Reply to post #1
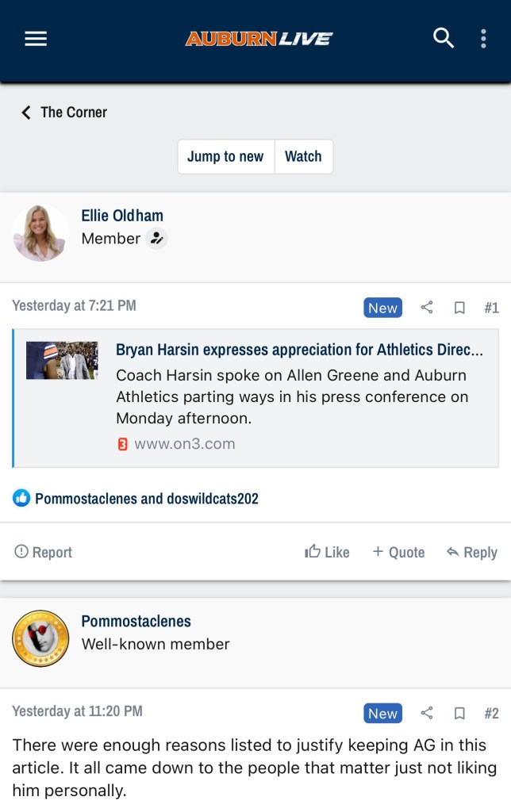Screen dimensions: 511x812 coord(471,552)
